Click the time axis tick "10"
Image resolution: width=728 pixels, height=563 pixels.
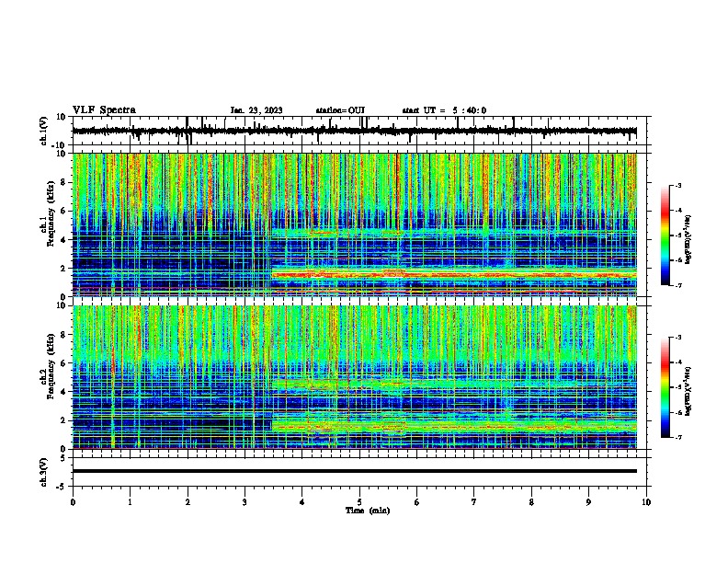[x=646, y=502]
